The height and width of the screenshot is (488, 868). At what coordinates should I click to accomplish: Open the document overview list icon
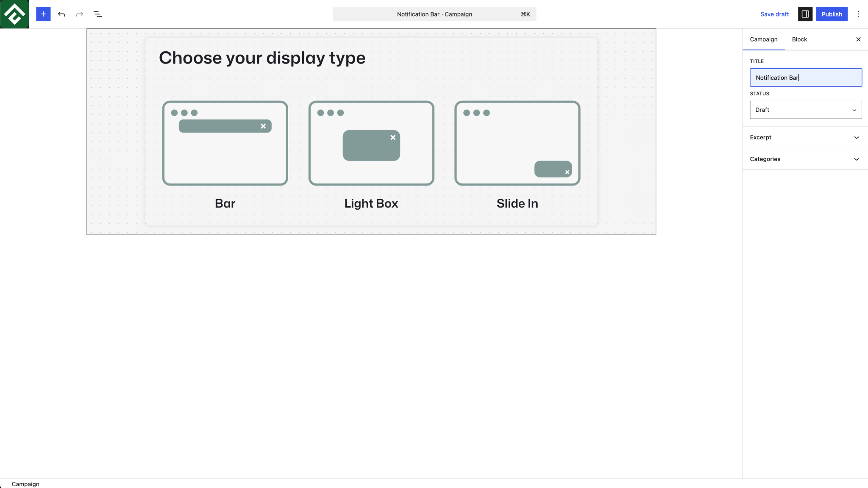point(97,14)
